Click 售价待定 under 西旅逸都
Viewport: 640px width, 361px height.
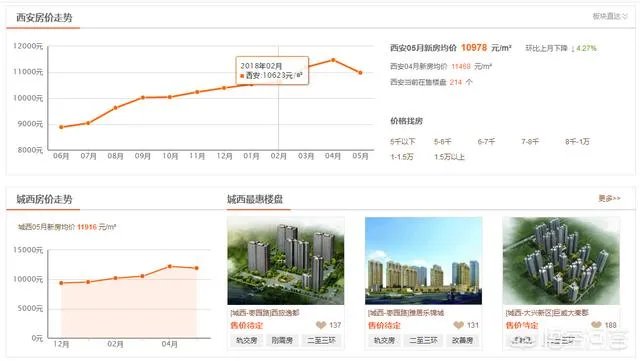tap(247, 325)
